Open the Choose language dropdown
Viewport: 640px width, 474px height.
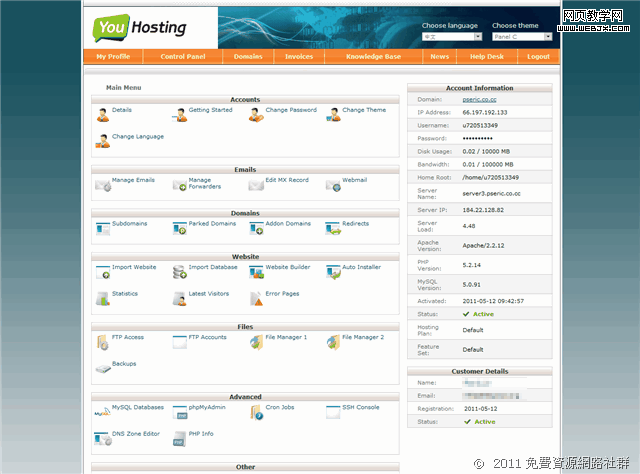452,37
